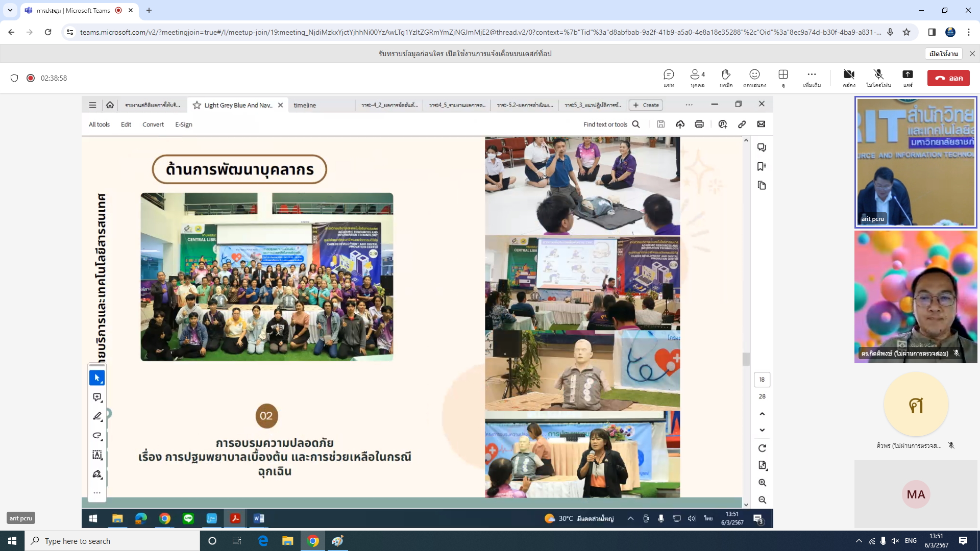This screenshot has width=980, height=551.
Task: Select the text box tool
Action: click(x=97, y=455)
